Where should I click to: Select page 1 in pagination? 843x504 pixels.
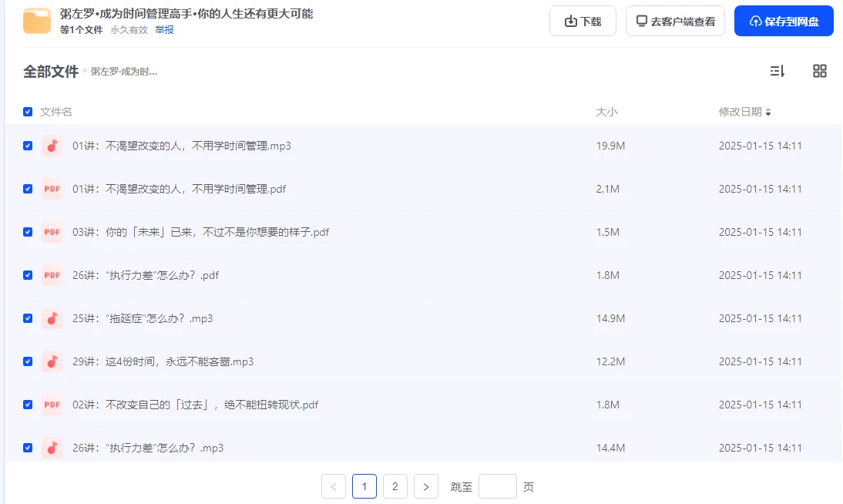(364, 486)
